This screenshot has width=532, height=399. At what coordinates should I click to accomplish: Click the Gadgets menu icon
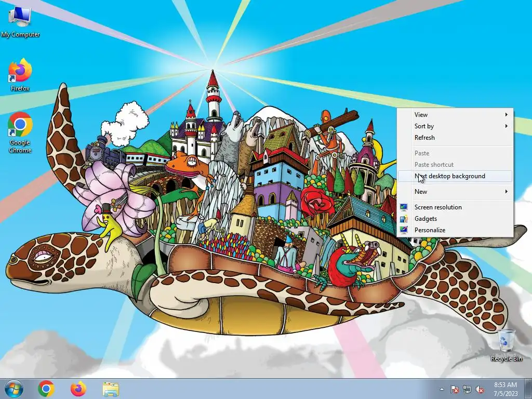tap(404, 219)
